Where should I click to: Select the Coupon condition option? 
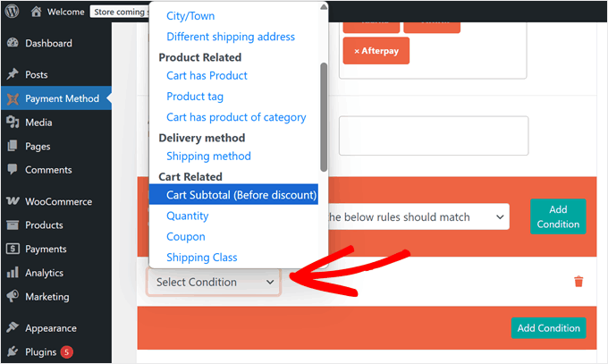tap(186, 237)
